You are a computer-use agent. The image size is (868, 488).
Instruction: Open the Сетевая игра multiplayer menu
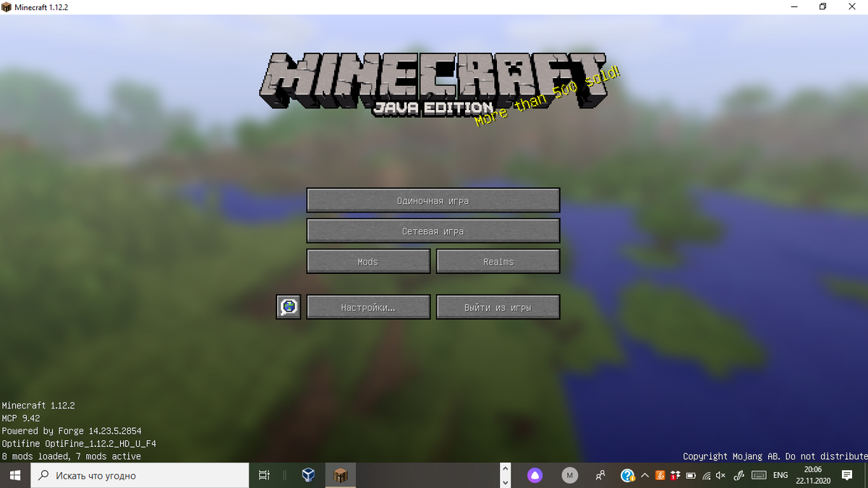[x=433, y=231]
